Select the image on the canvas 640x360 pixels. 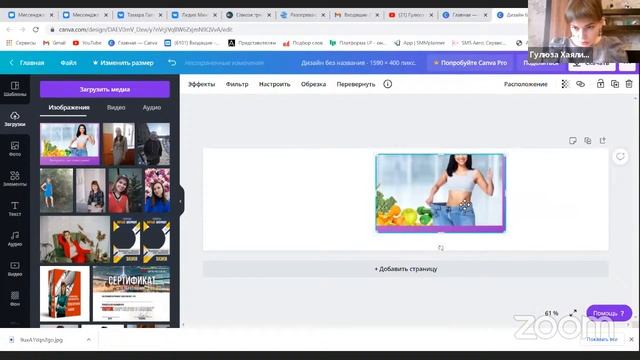pyautogui.click(x=440, y=193)
